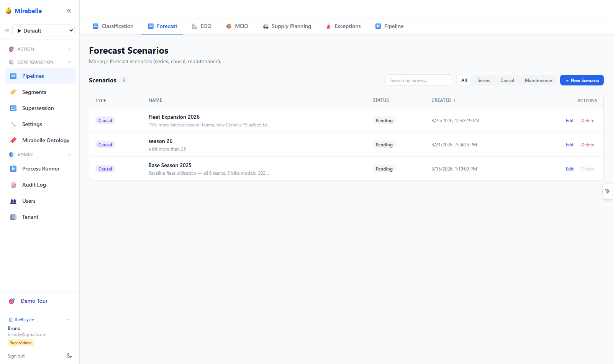Switch to the MEIO tab
The height and width of the screenshot is (364, 613).
(x=237, y=26)
